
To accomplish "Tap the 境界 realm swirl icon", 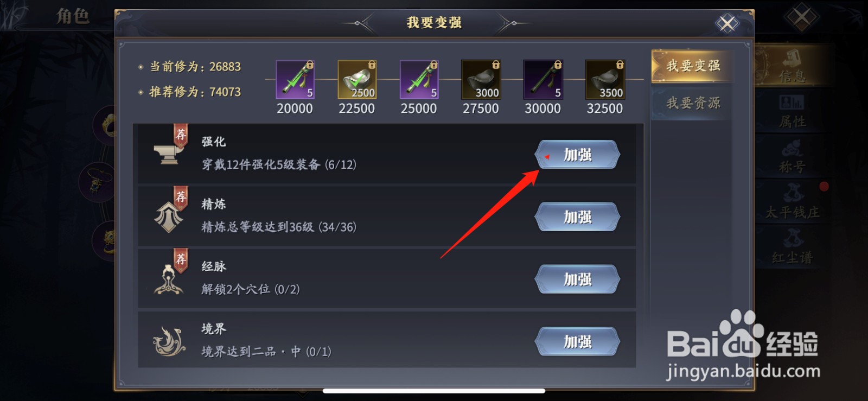I will click(x=169, y=341).
